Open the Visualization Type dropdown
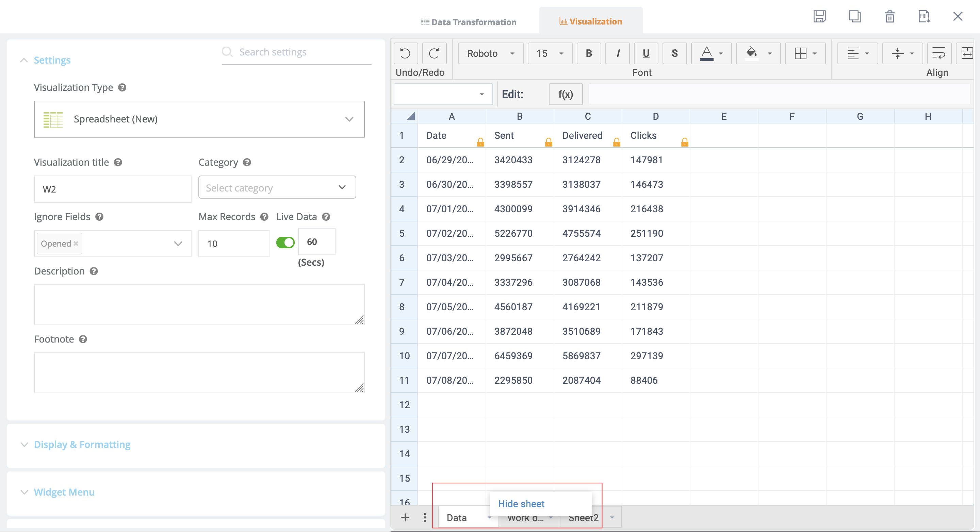Viewport: 980px width, 532px height. pyautogui.click(x=199, y=119)
